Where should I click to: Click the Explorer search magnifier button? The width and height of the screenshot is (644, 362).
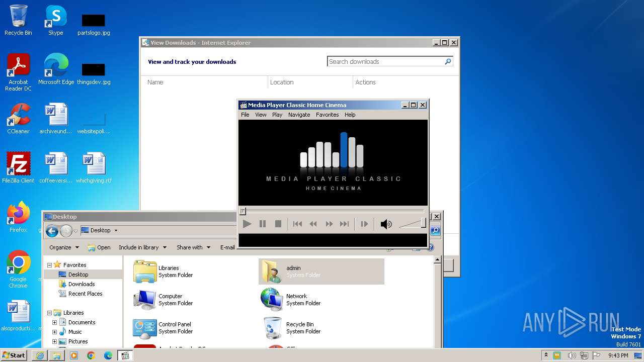point(436,230)
